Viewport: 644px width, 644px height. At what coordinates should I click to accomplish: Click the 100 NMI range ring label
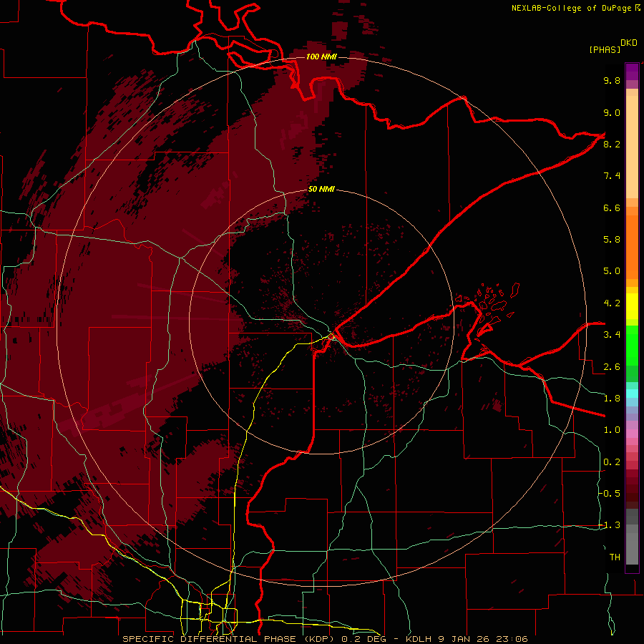coord(321,57)
